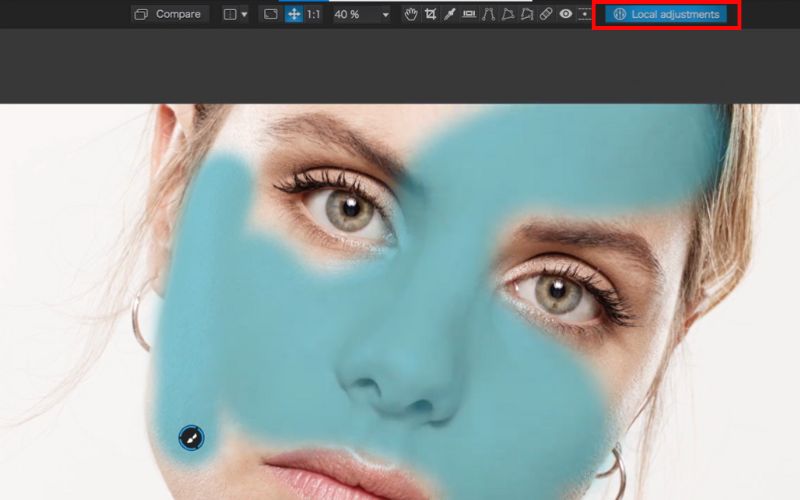This screenshot has height=500, width=800.
Task: Click the Compare button
Action: (x=169, y=14)
